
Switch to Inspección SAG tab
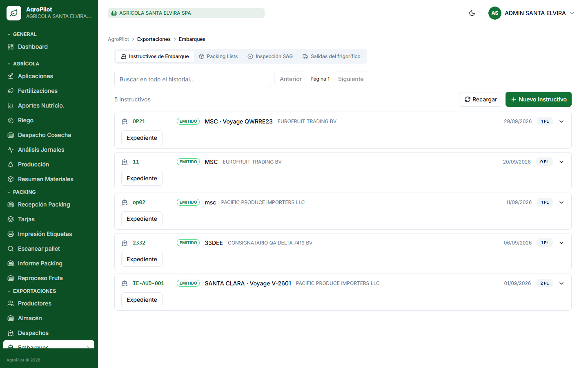pos(270,56)
